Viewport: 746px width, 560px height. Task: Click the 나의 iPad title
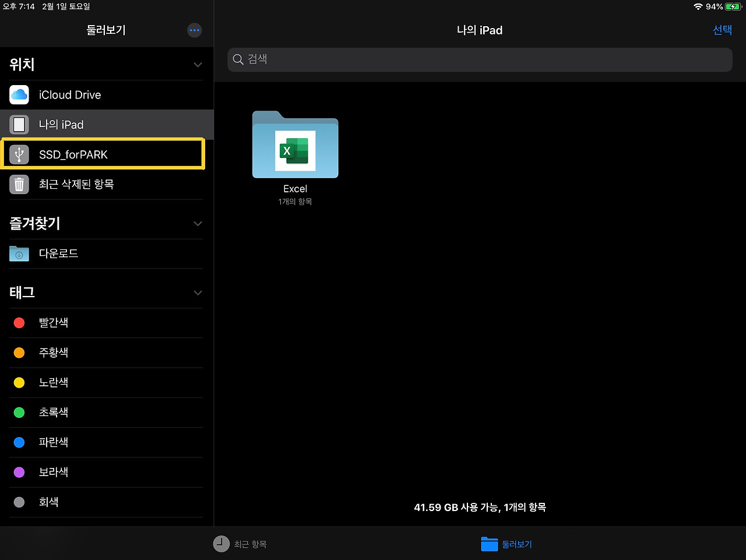point(480,30)
